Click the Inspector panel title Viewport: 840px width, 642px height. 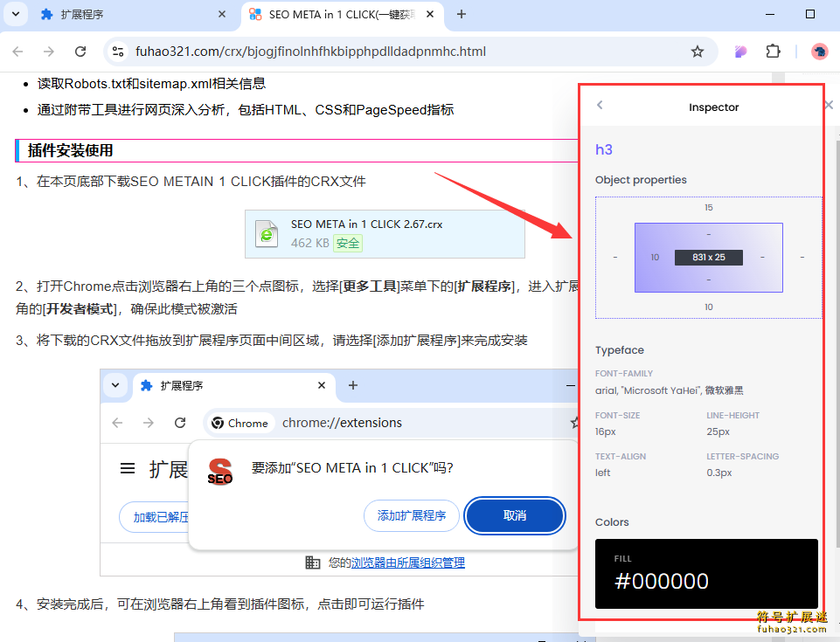pos(713,107)
